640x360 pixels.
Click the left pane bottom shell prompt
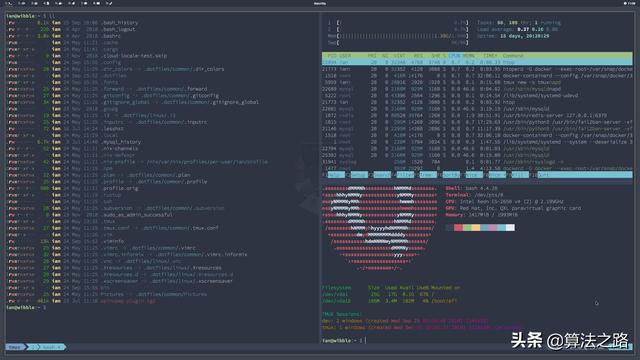coord(26,307)
